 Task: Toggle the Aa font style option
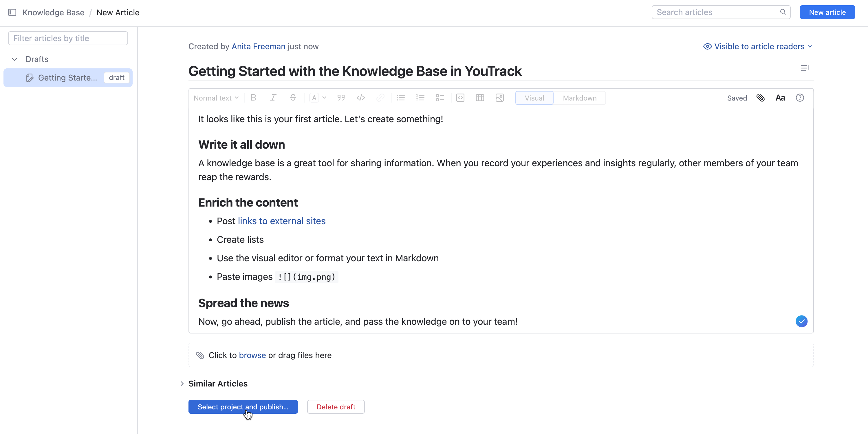[x=780, y=98]
